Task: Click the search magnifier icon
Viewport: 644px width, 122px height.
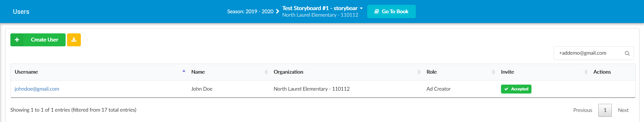Action: pyautogui.click(x=627, y=53)
